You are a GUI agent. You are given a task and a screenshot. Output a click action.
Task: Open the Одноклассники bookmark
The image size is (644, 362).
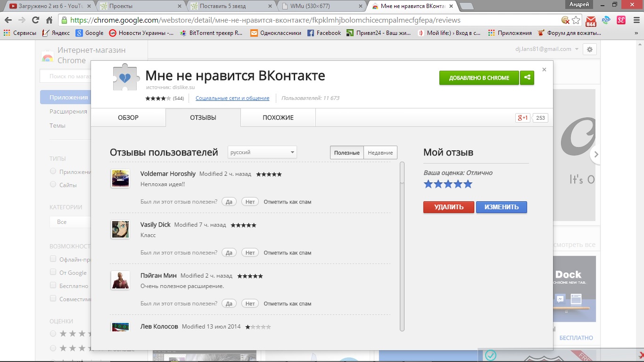coord(276,33)
